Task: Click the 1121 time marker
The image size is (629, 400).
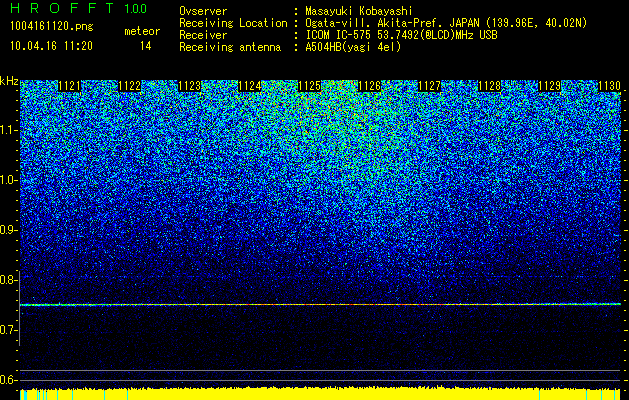Action: (x=69, y=86)
